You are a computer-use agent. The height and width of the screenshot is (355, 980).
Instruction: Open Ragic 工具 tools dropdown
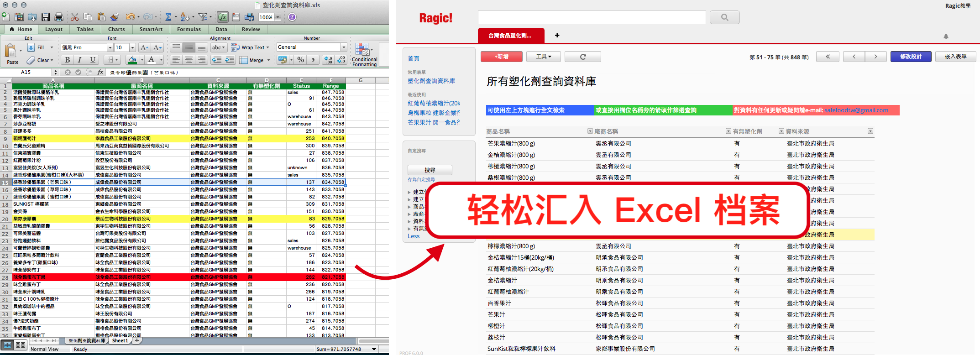tap(543, 57)
